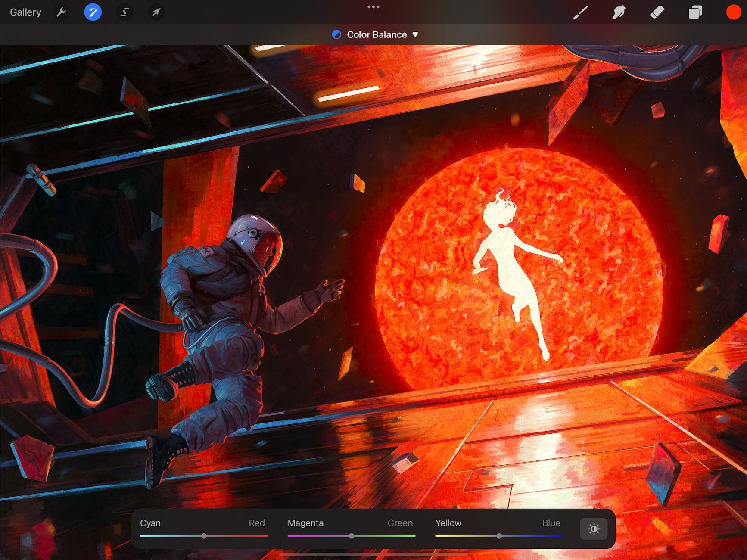Select the Paint brush tool

pos(581,12)
